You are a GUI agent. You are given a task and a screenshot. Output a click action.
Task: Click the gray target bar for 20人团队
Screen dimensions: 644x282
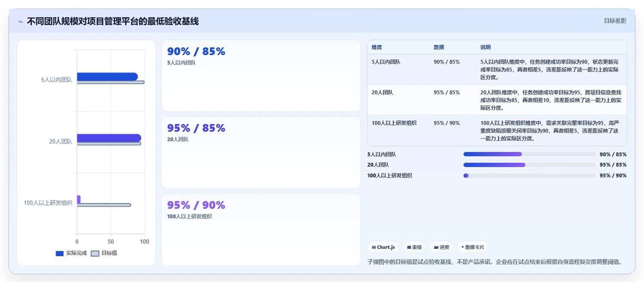click(x=109, y=144)
